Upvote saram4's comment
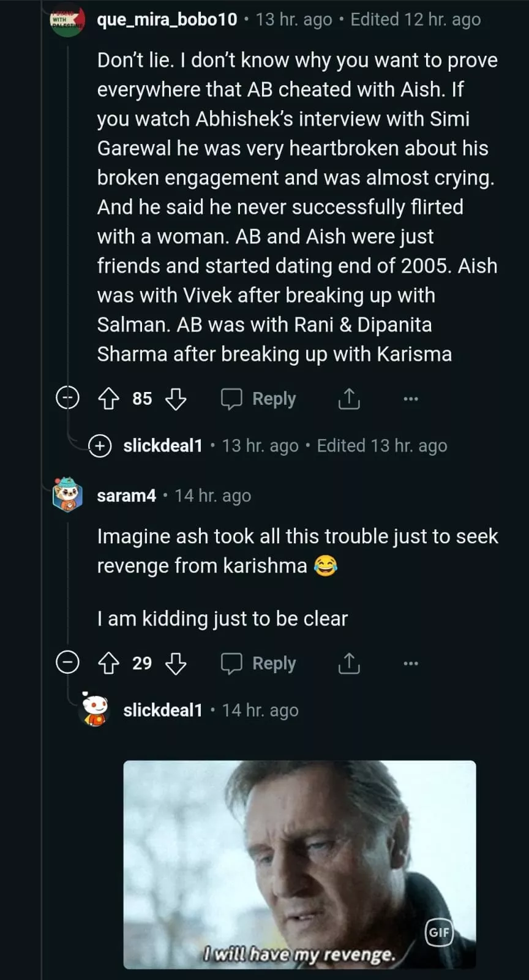Image resolution: width=529 pixels, height=980 pixels. [109, 663]
